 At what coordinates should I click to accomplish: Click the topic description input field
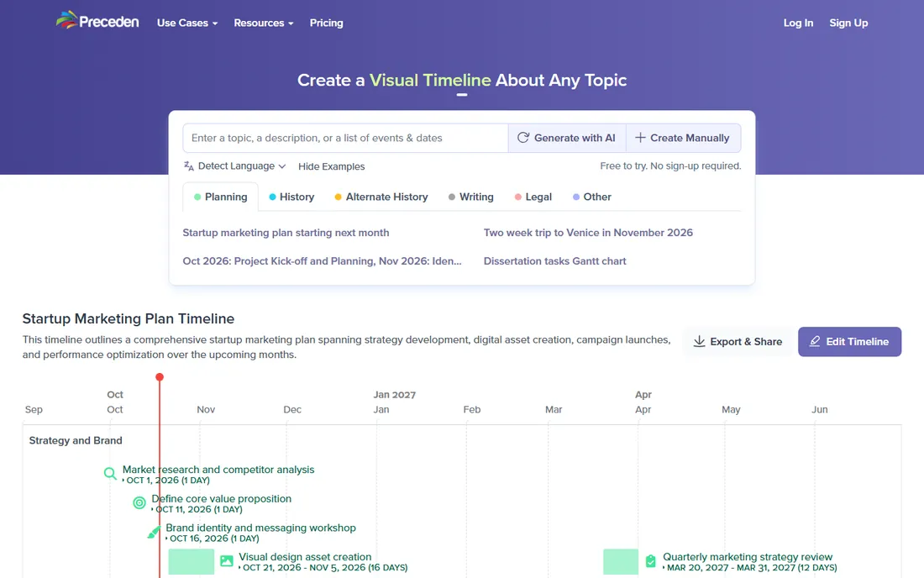pos(345,138)
